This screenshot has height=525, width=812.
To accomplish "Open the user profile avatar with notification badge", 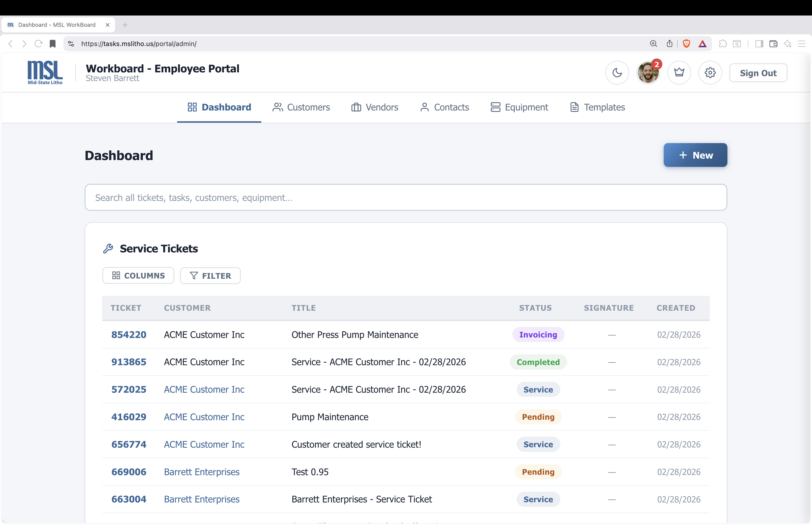I will [648, 73].
